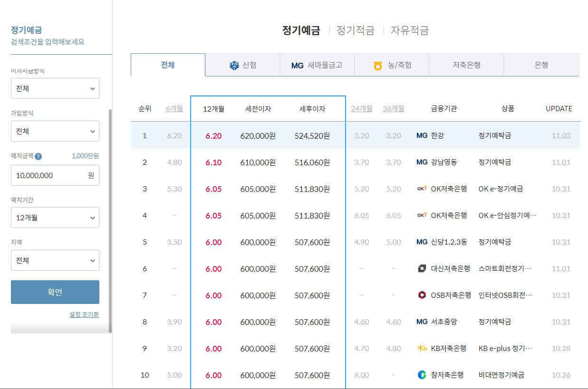The height and width of the screenshot is (389, 588).
Task: Open the 지역 region dropdown
Action: pos(55,260)
